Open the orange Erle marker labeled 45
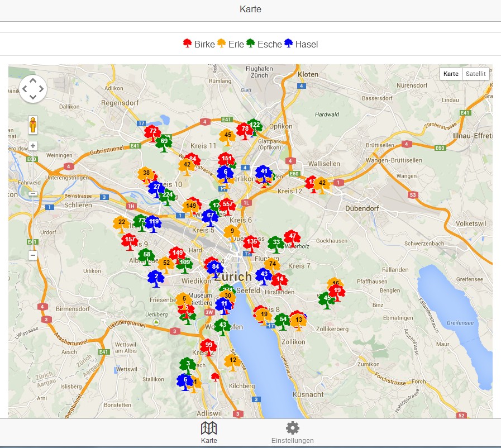This screenshot has height=448, width=501. tap(227, 137)
